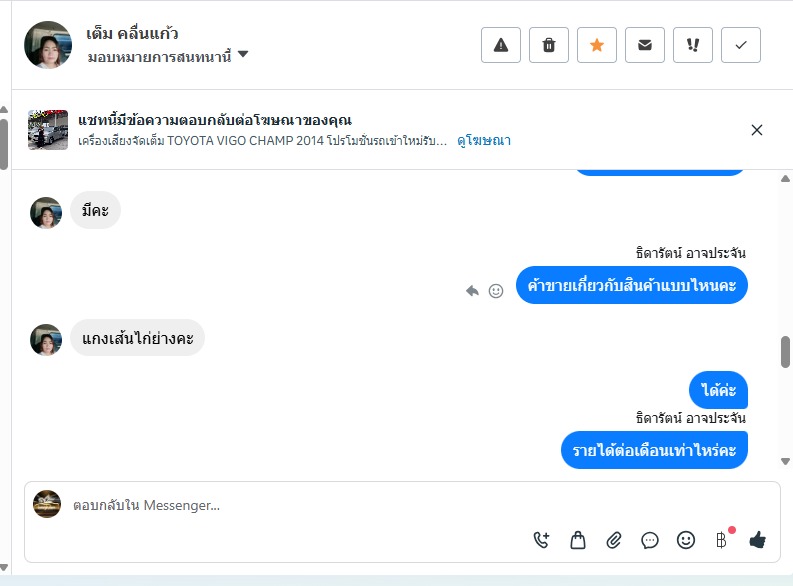
Task: Toggle the orange star follow-up marker
Action: pyautogui.click(x=597, y=45)
